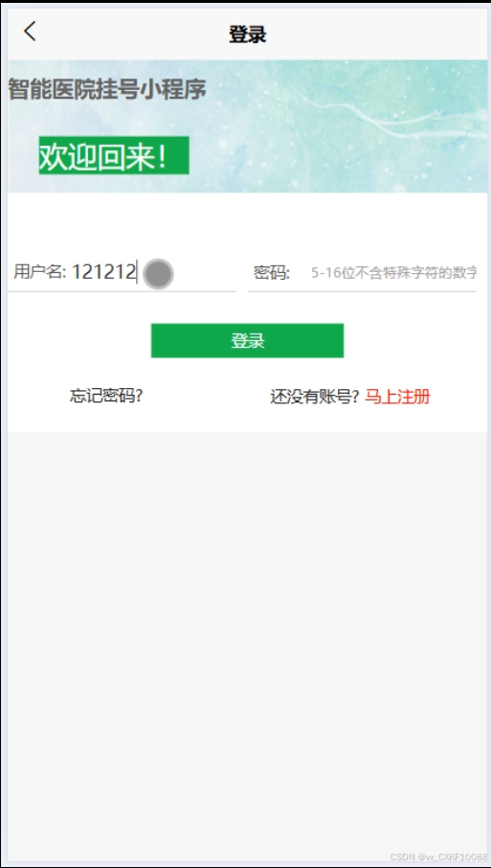Open the 忘记密码? link
This screenshot has width=491, height=868.
(x=106, y=397)
